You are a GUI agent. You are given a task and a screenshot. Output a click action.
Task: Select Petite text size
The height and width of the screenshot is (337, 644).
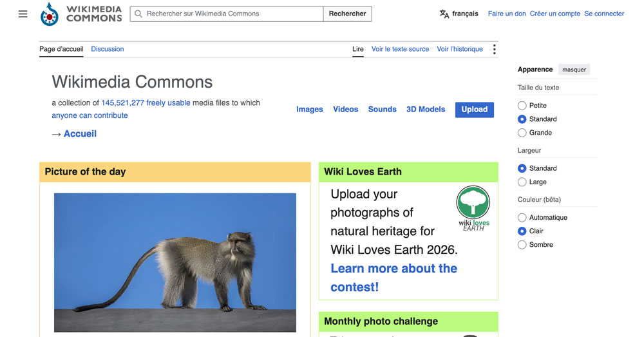click(522, 106)
